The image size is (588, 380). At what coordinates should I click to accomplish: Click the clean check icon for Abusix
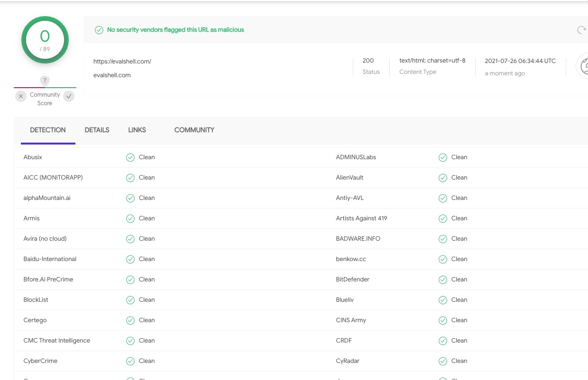130,157
